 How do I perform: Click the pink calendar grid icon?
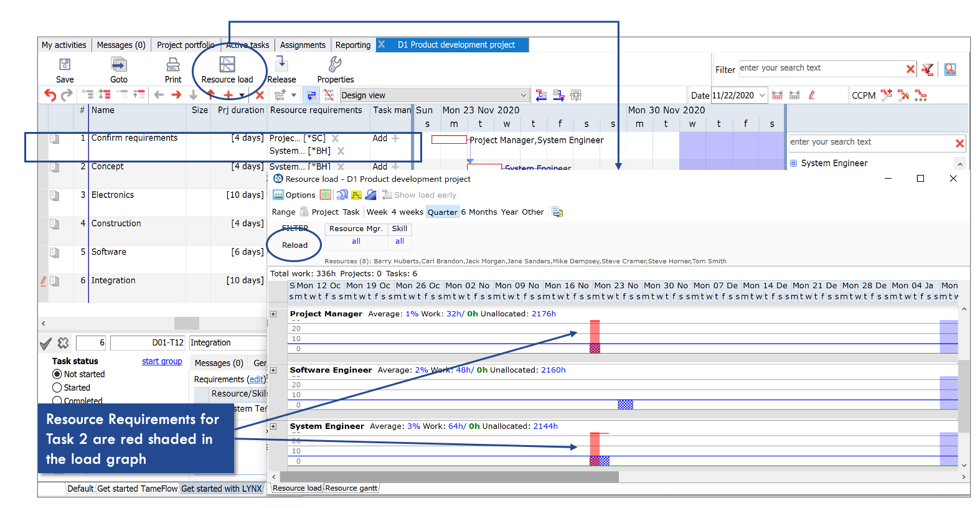pyautogui.click(x=326, y=195)
